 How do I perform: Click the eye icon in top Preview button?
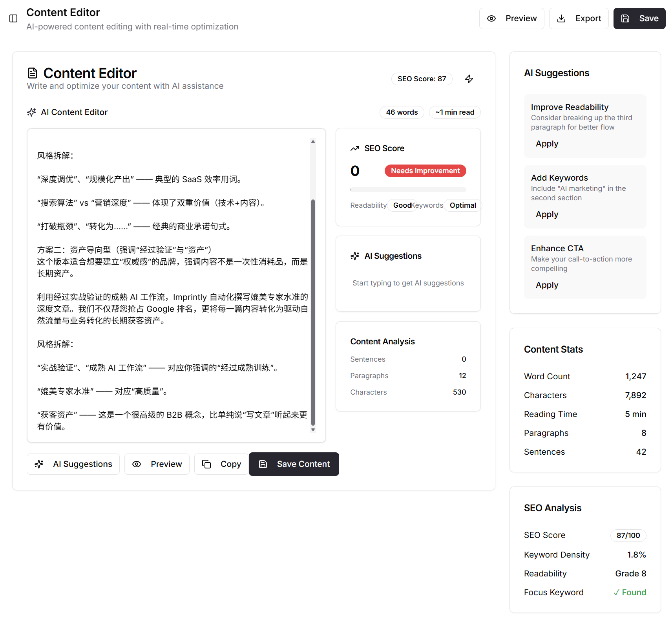491,18
